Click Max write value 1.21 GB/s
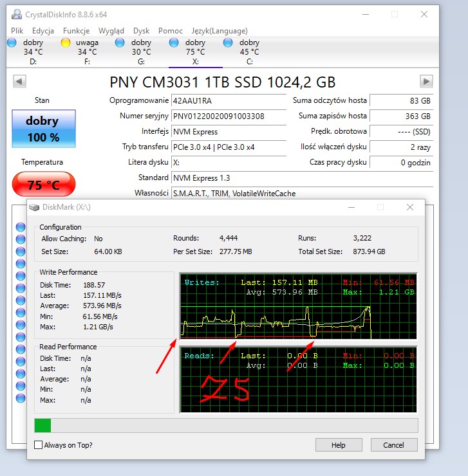Image resolution: width=468 pixels, height=476 pixels. click(98, 327)
